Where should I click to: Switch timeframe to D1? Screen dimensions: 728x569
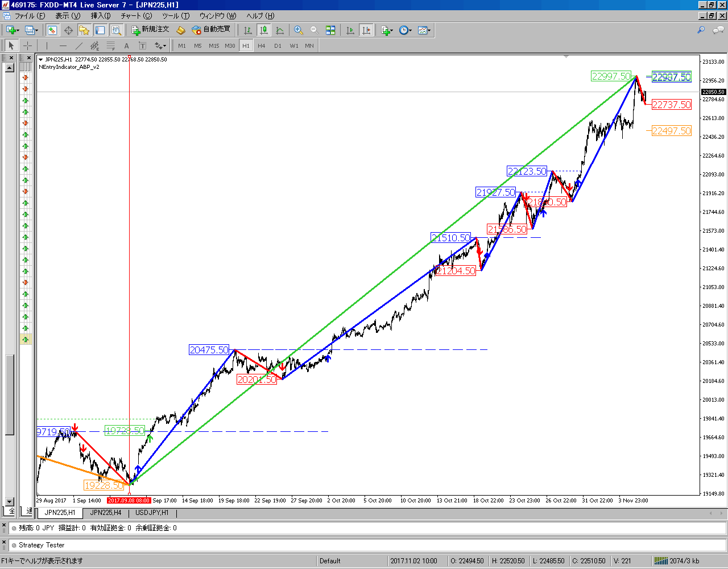278,46
